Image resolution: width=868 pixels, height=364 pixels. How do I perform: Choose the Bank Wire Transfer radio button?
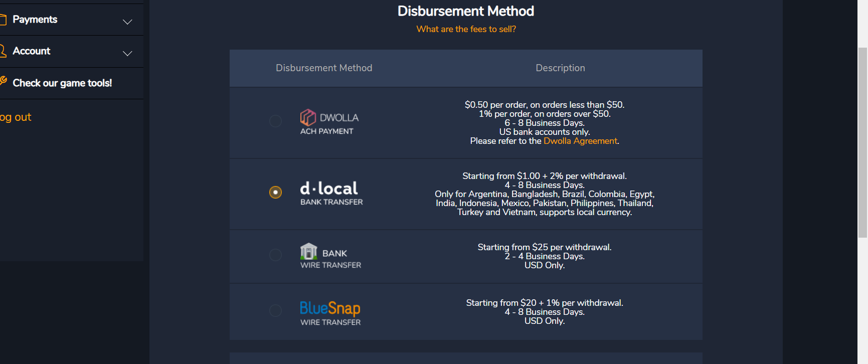(275, 255)
